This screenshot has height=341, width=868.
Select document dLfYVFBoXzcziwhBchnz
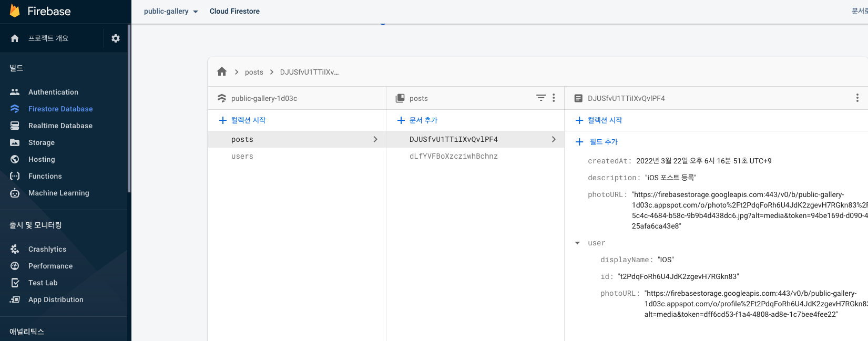point(475,156)
